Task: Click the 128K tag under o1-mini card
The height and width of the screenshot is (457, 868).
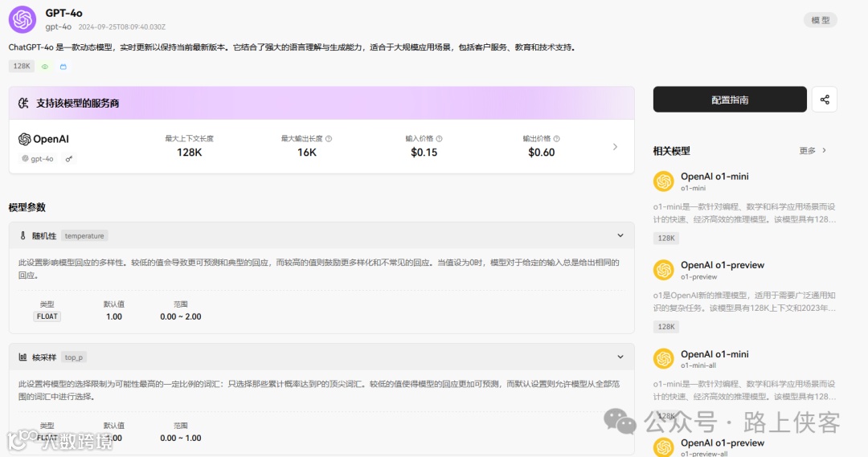Action: pyautogui.click(x=666, y=238)
